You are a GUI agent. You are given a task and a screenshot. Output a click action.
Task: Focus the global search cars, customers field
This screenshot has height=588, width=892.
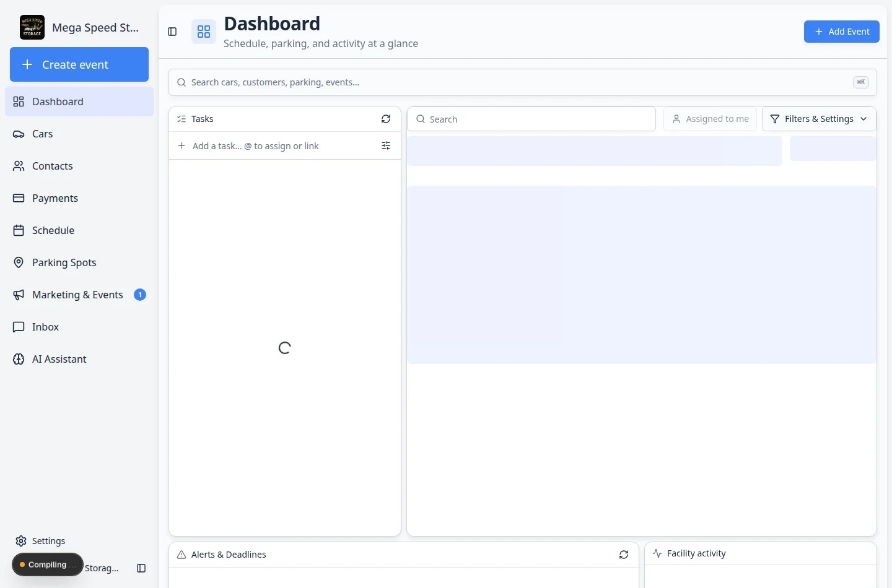click(x=523, y=82)
